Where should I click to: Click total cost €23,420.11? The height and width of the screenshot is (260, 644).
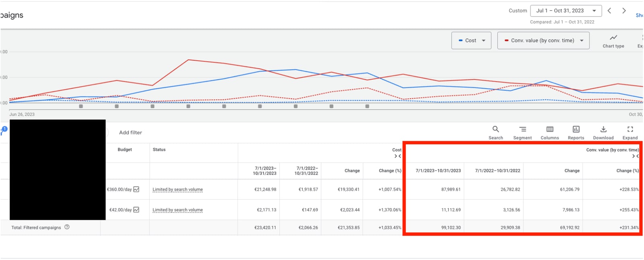pyautogui.click(x=265, y=228)
